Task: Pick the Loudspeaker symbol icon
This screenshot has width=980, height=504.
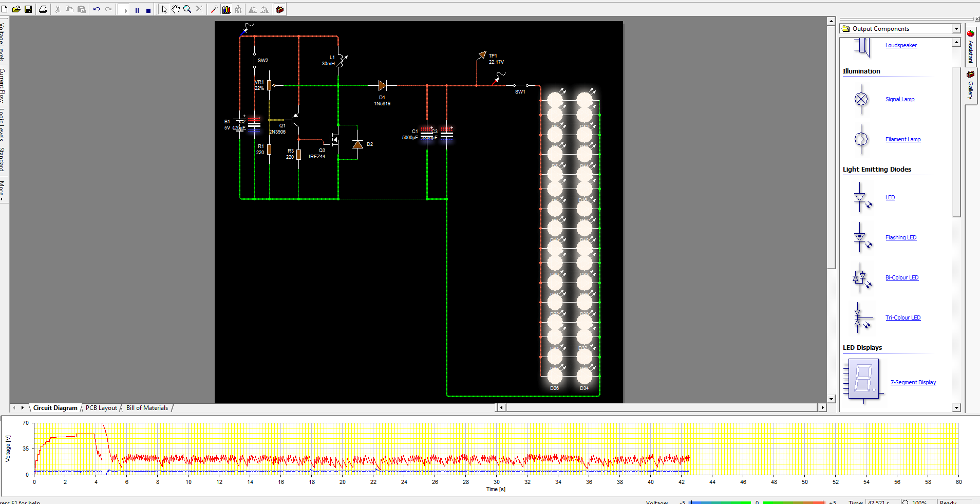Action: click(863, 47)
